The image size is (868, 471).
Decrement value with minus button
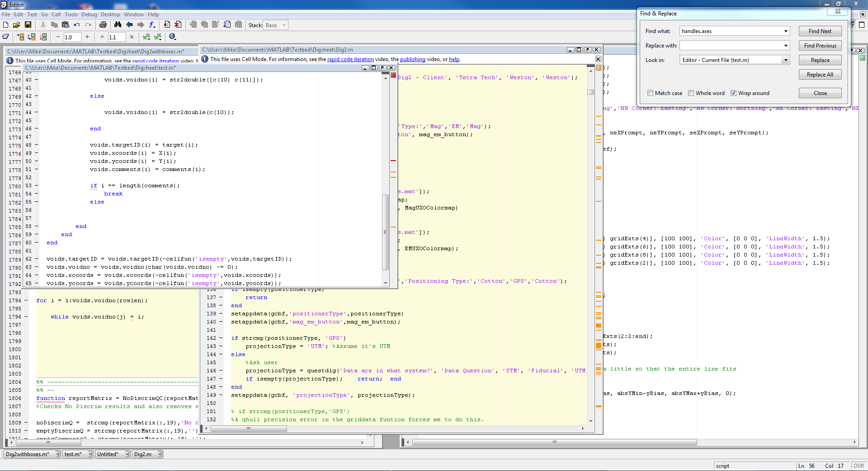58,37
